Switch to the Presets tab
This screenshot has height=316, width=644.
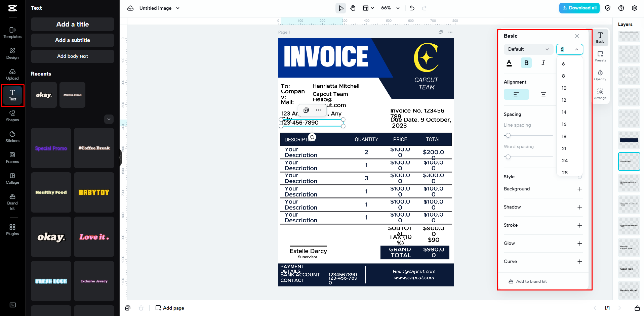click(x=600, y=56)
